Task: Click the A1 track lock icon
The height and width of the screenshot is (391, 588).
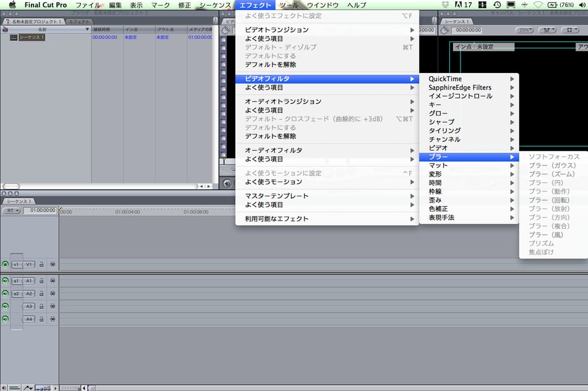Action: tap(41, 281)
